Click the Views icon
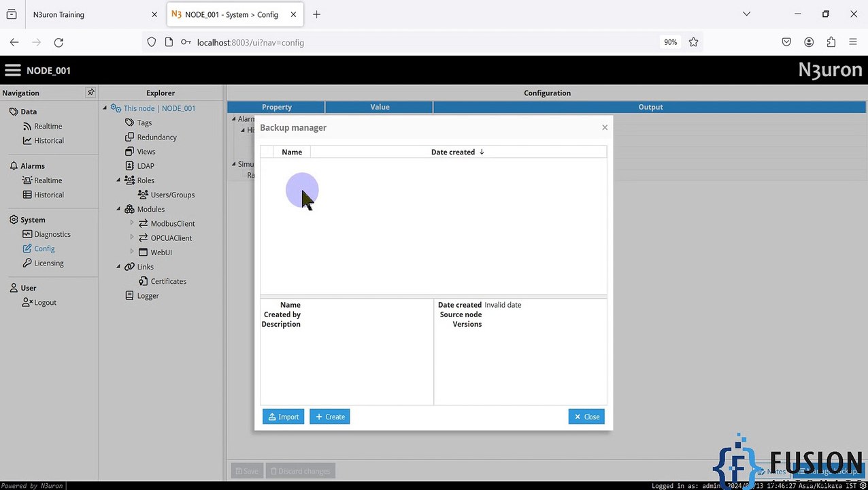The image size is (868, 490). 130,151
